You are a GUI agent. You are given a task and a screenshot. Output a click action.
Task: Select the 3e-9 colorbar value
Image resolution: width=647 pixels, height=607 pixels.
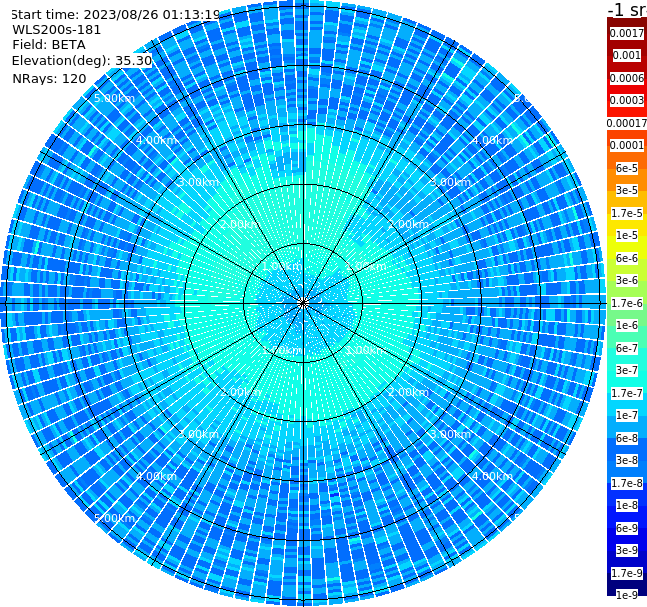[627, 550]
